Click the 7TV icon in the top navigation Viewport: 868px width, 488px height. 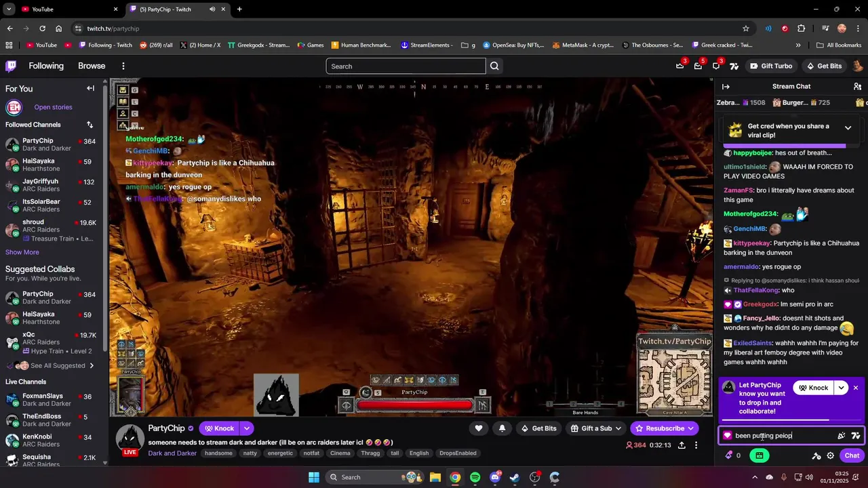pyautogui.click(x=734, y=66)
